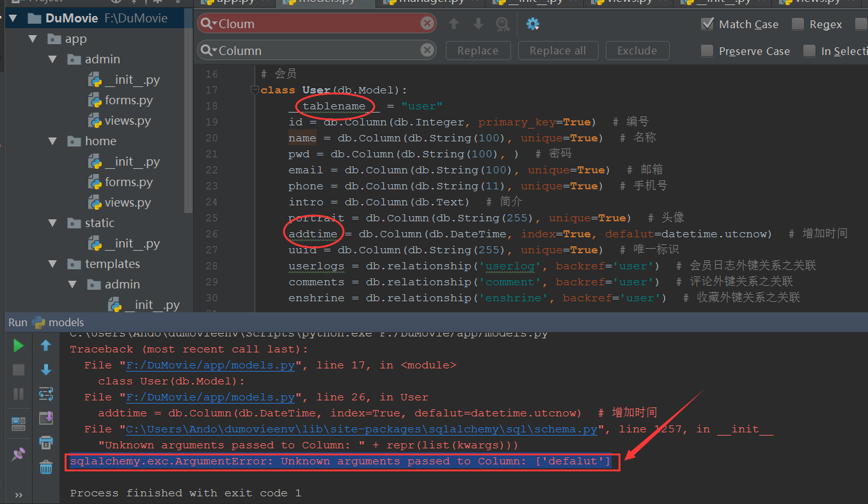
Task: Rerun the models script with the green Run icon
Action: click(x=18, y=345)
